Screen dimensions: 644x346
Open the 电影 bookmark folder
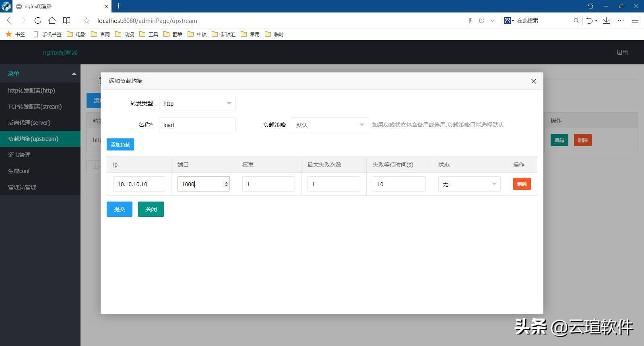pyautogui.click(x=76, y=34)
